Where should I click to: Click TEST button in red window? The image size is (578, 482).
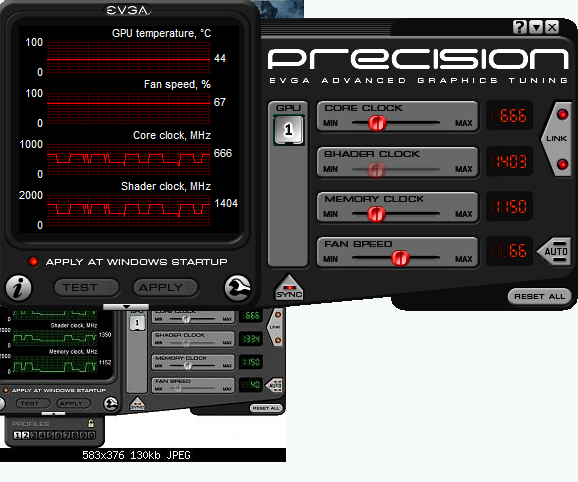87,287
